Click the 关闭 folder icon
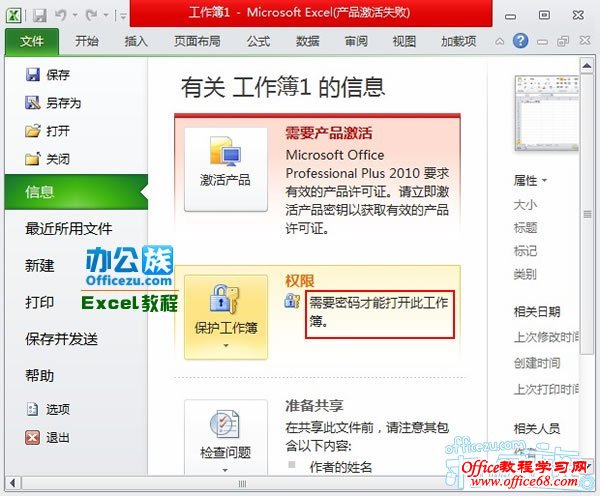This screenshot has height=496, width=600. [x=33, y=158]
